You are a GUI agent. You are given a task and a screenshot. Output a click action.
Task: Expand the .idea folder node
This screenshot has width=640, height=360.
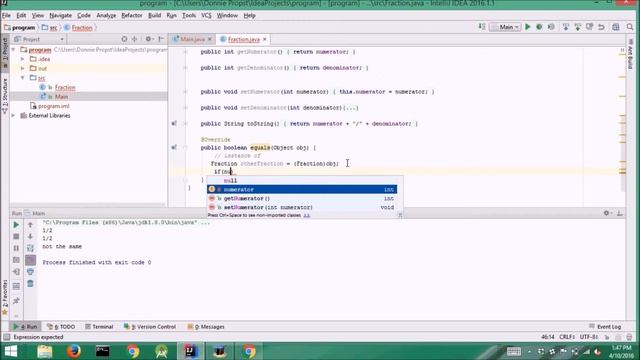pos(23,59)
